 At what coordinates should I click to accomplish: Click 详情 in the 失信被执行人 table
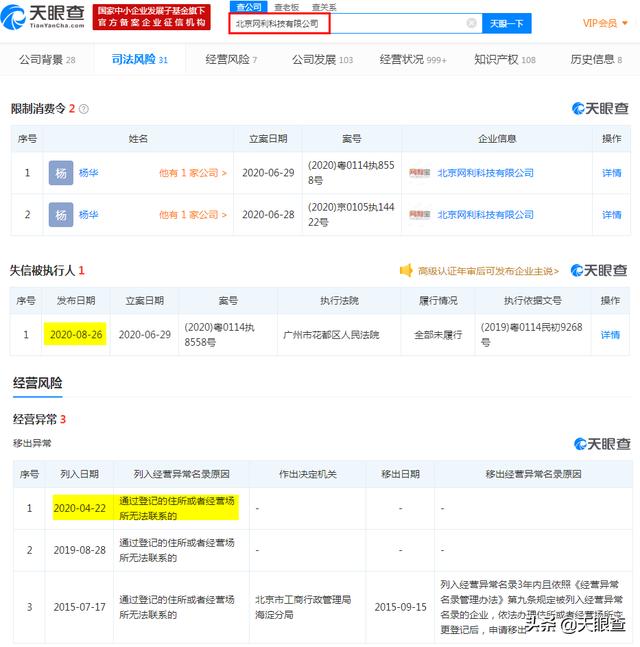click(x=610, y=335)
